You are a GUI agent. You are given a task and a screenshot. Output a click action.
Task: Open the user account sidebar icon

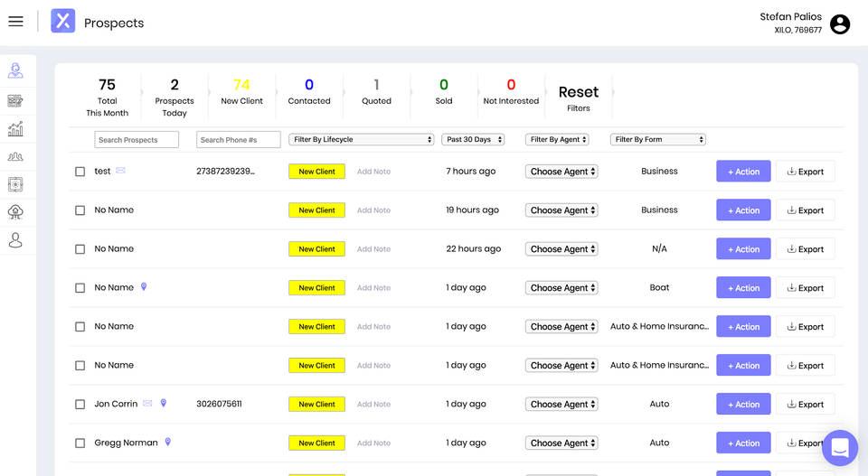click(15, 240)
